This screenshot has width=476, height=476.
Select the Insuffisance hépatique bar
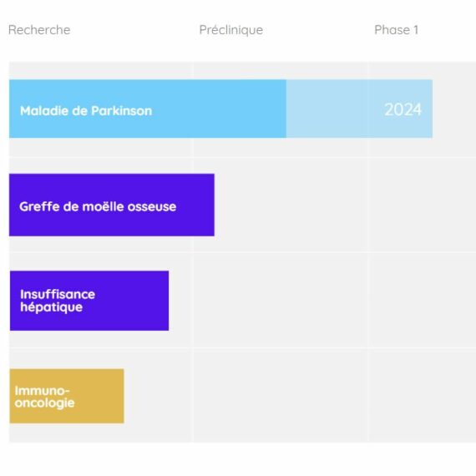coord(89,301)
